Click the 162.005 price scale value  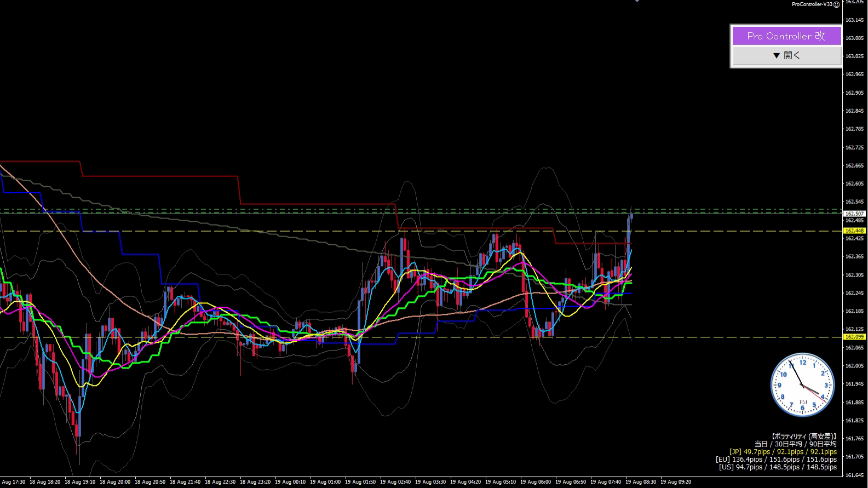[x=854, y=366]
